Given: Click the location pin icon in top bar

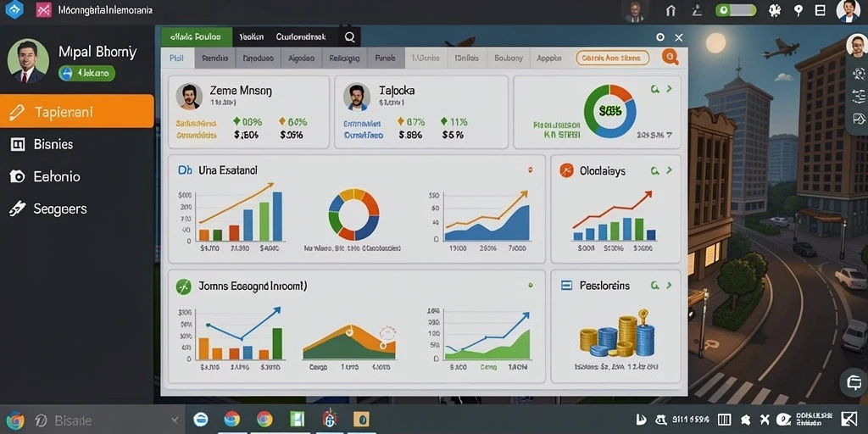Looking at the screenshot, I should click(798, 10).
